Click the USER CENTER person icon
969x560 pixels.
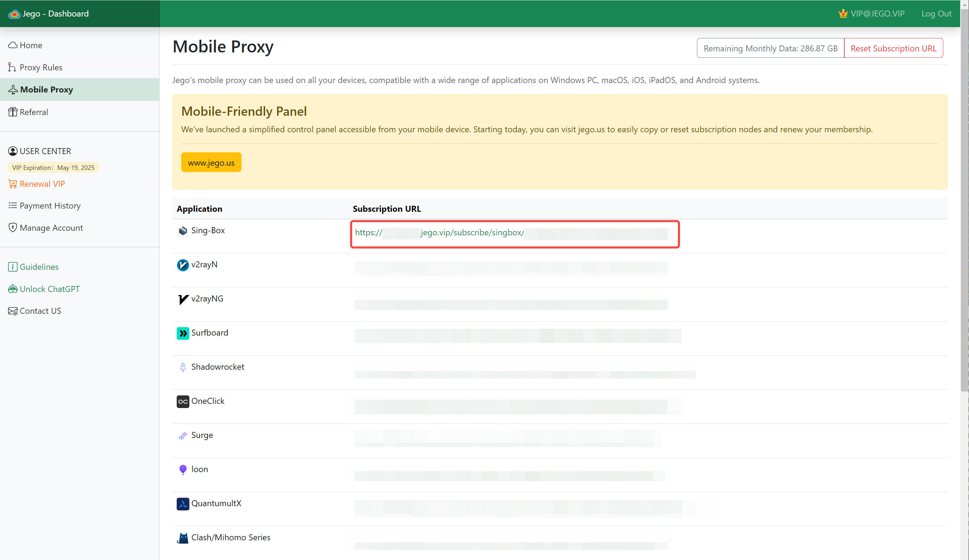point(13,151)
